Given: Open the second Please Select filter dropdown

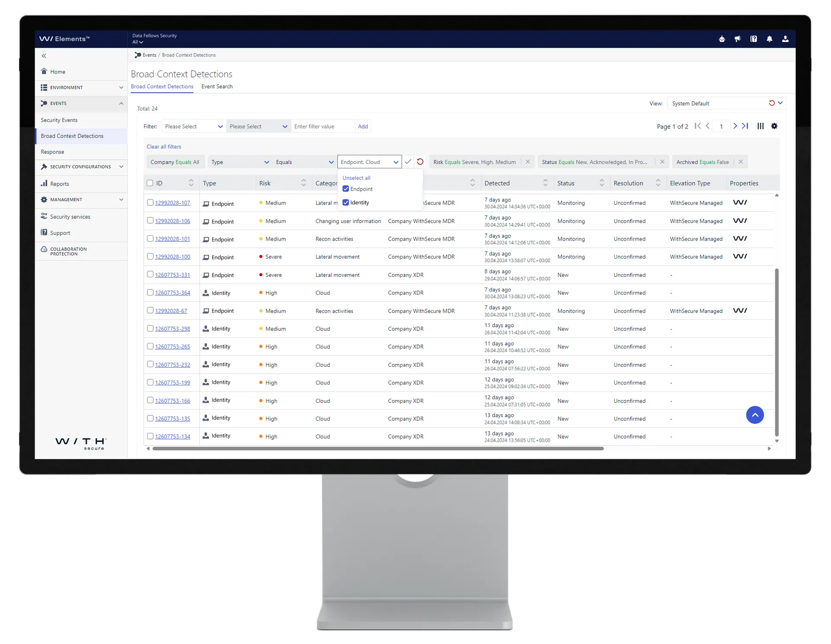Looking at the screenshot, I should point(258,126).
